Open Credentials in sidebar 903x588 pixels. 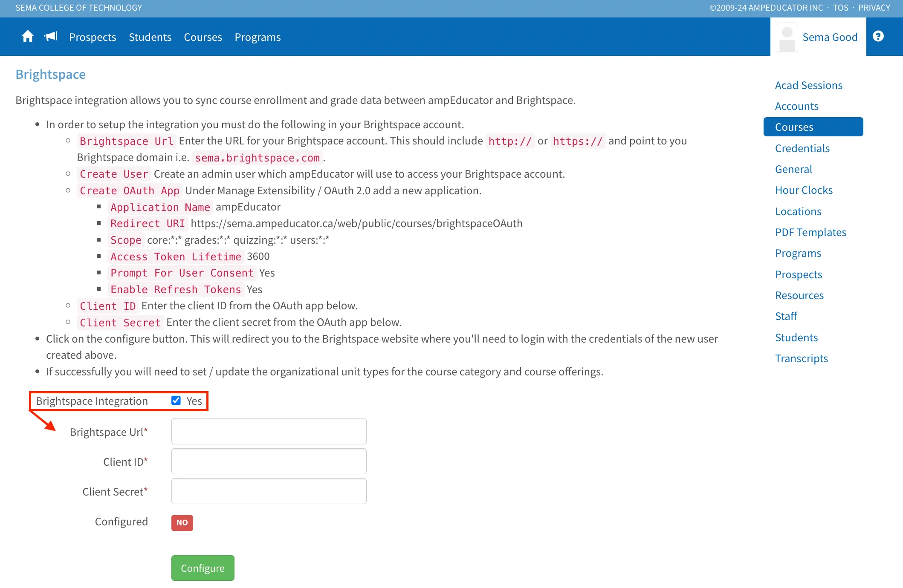click(x=802, y=148)
